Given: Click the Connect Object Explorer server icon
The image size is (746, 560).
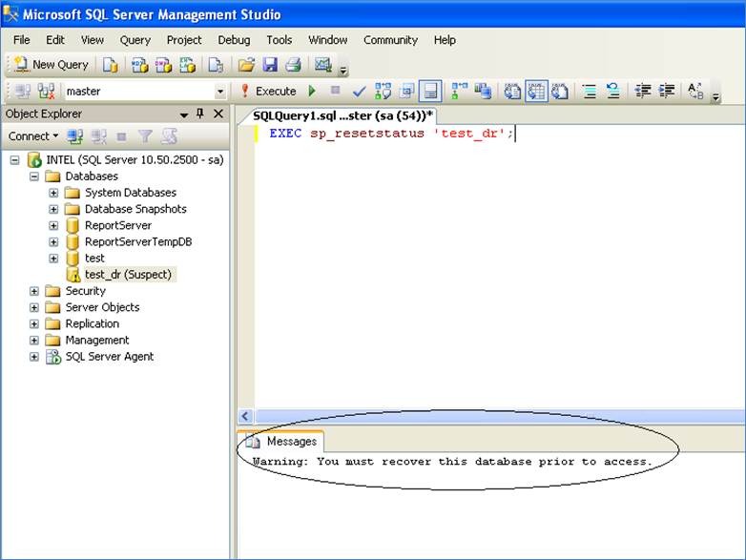Looking at the screenshot, I should coord(74,136).
